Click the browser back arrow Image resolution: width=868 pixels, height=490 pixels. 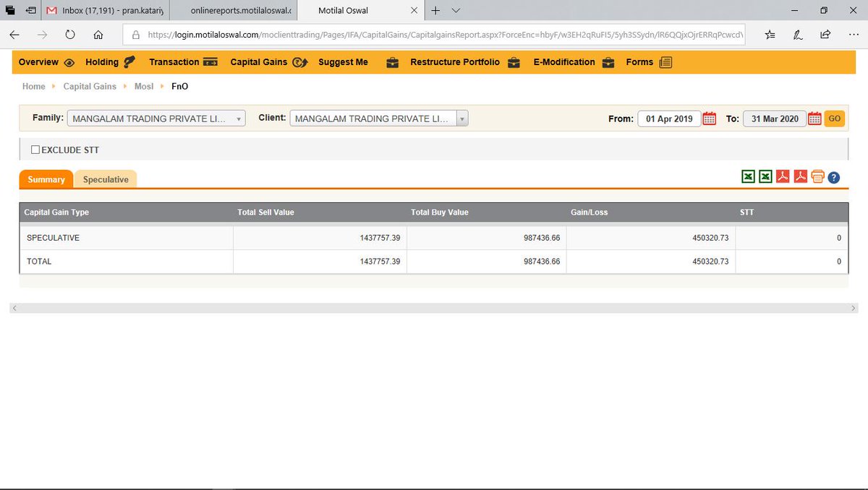click(14, 34)
